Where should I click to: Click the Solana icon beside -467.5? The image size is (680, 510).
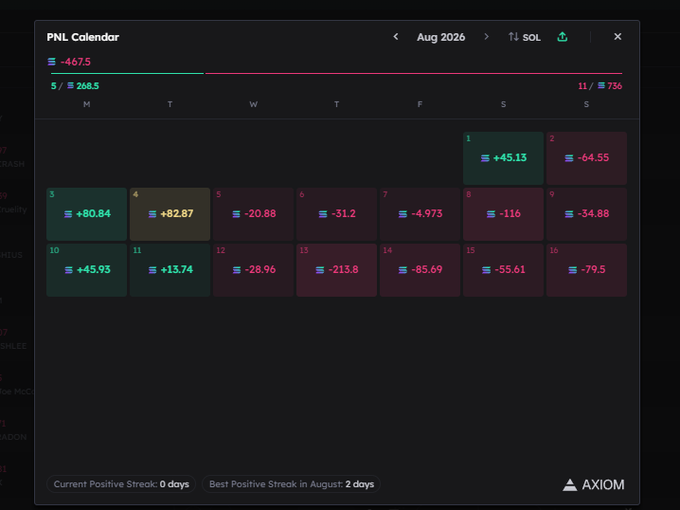52,62
